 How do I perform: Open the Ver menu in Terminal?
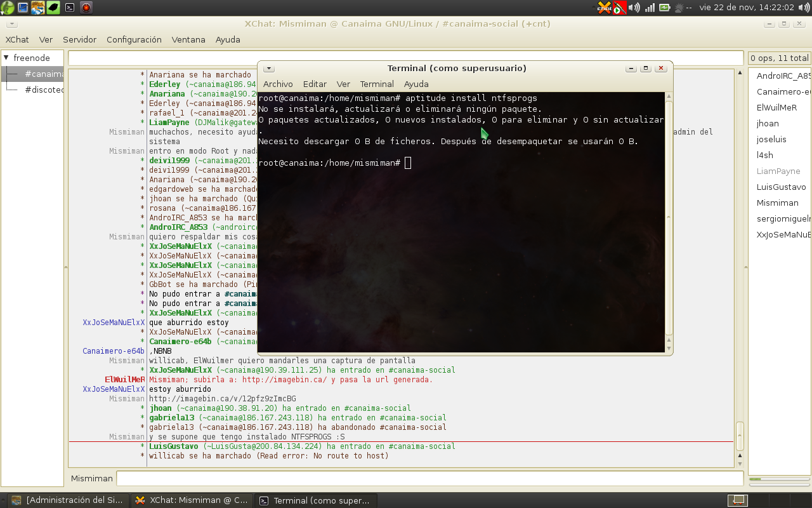[x=343, y=84]
